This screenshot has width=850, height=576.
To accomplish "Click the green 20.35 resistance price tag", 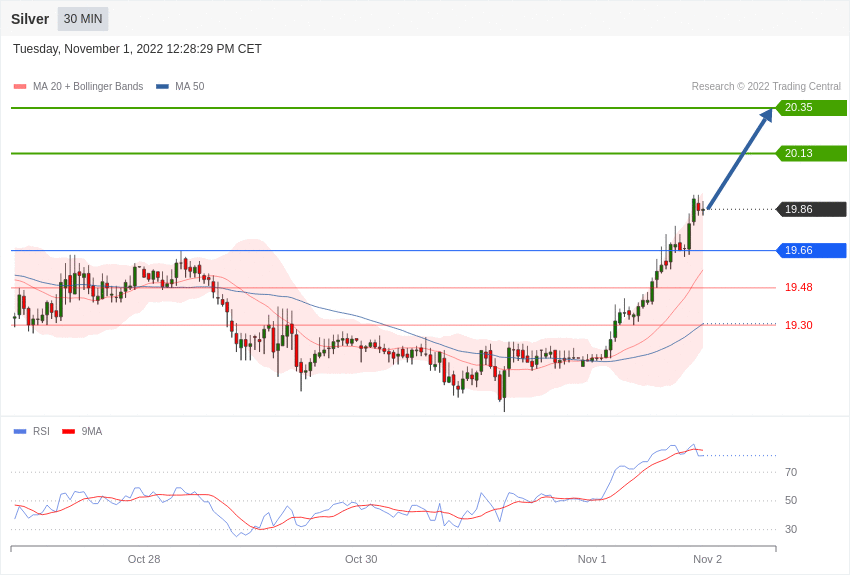I will click(812, 107).
